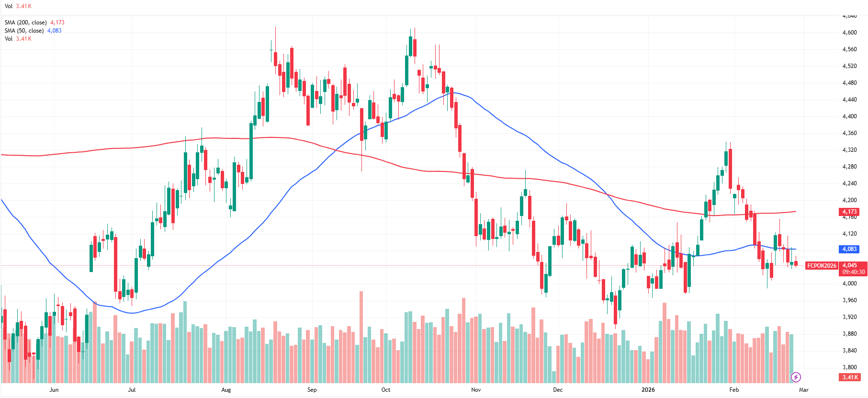Click the Jun label on time axis
Screen dimensions: 868x398
tap(54, 390)
